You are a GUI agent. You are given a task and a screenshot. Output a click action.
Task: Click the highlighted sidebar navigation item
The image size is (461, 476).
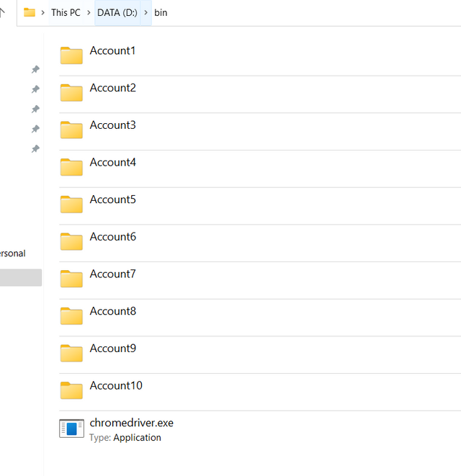[x=21, y=277]
